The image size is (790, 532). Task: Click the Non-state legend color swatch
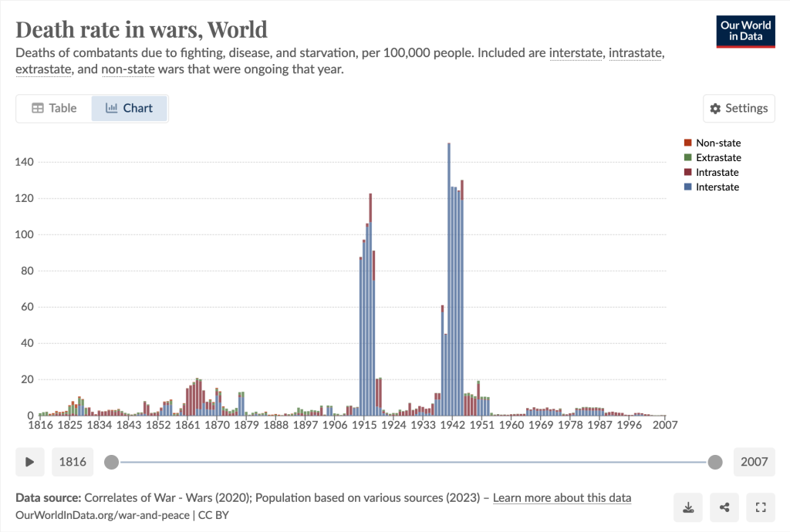tap(687, 143)
